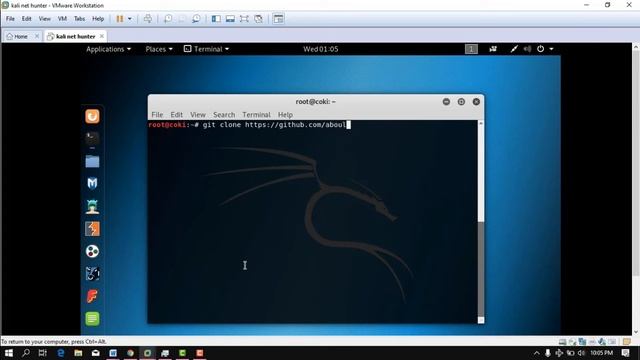Screen dimensions: 640x360
Task: Open terminal Search menu
Action: pyautogui.click(x=224, y=115)
